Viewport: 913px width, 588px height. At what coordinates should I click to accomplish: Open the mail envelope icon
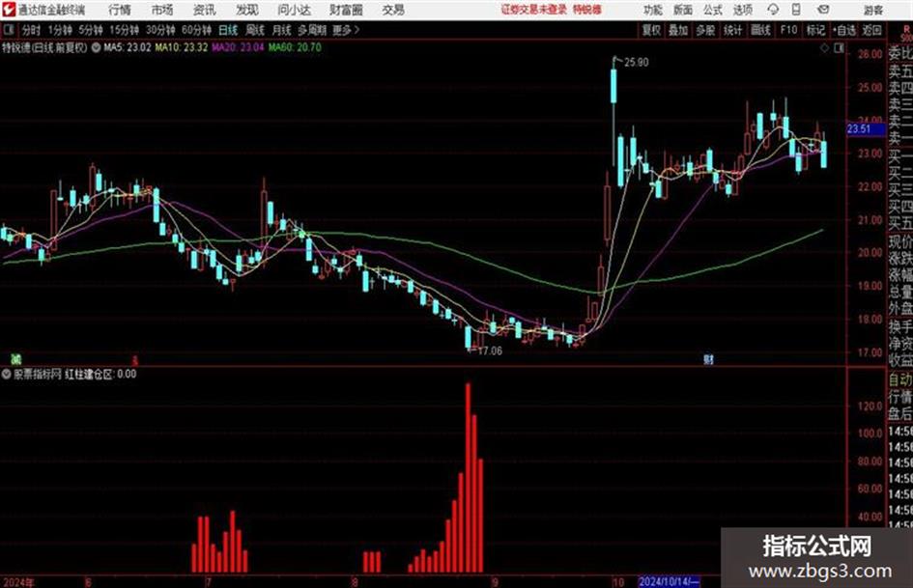[x=823, y=10]
